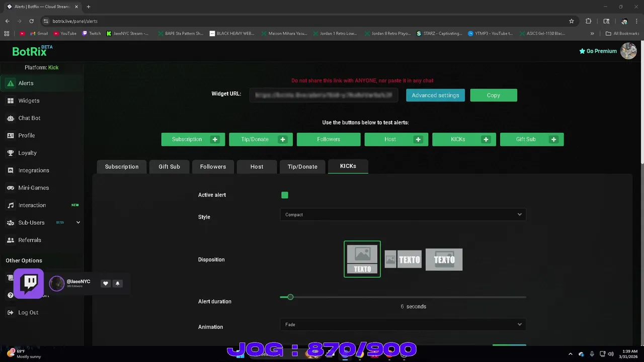This screenshot has width=644, height=362.
Task: Select text-over-image disposition layout
Action: pyautogui.click(x=444, y=259)
